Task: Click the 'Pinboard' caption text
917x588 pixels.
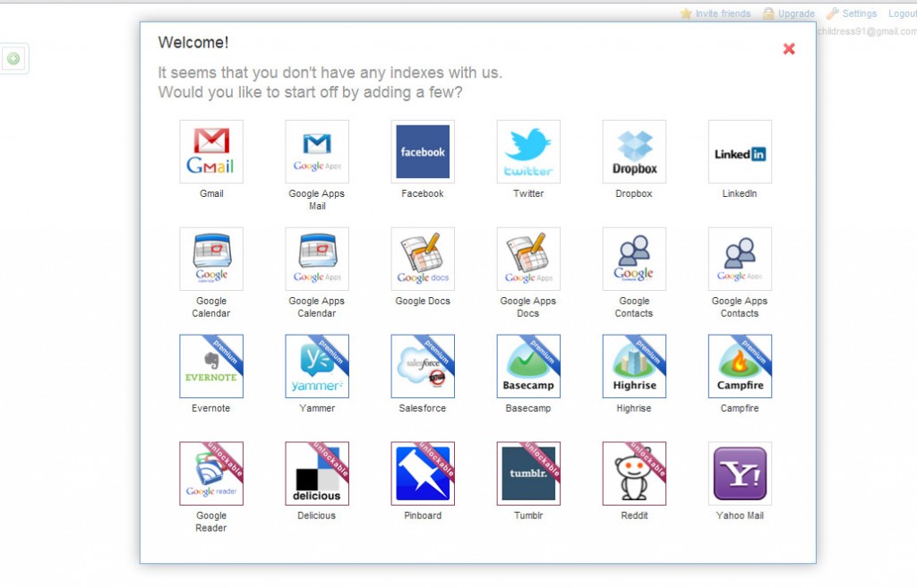Action: pyautogui.click(x=423, y=516)
